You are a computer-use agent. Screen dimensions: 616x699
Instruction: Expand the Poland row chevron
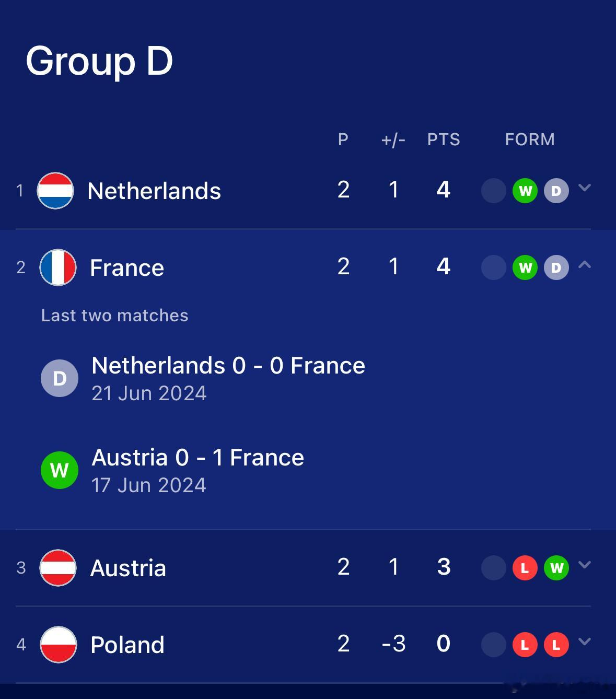tap(585, 642)
